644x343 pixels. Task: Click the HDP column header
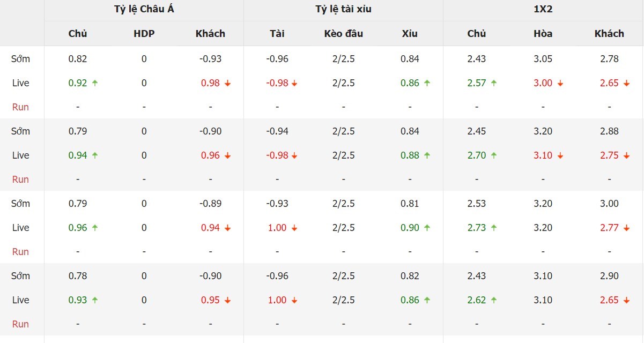pyautogui.click(x=144, y=33)
